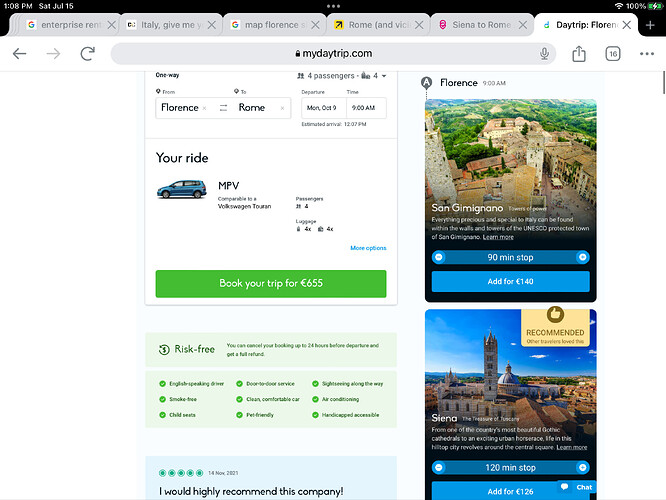
Task: Open the 9:00 AM time picker
Action: tap(366, 108)
